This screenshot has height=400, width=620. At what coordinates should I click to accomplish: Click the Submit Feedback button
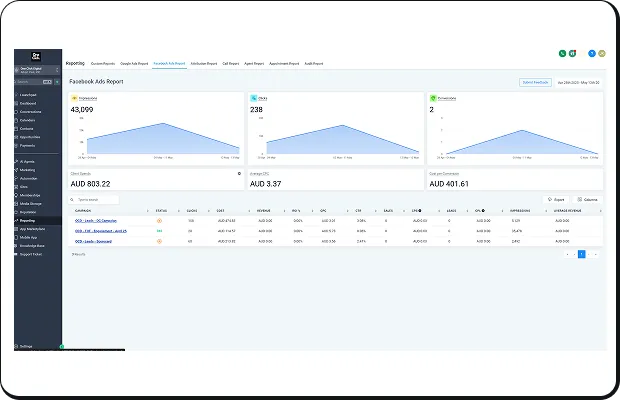click(x=534, y=82)
